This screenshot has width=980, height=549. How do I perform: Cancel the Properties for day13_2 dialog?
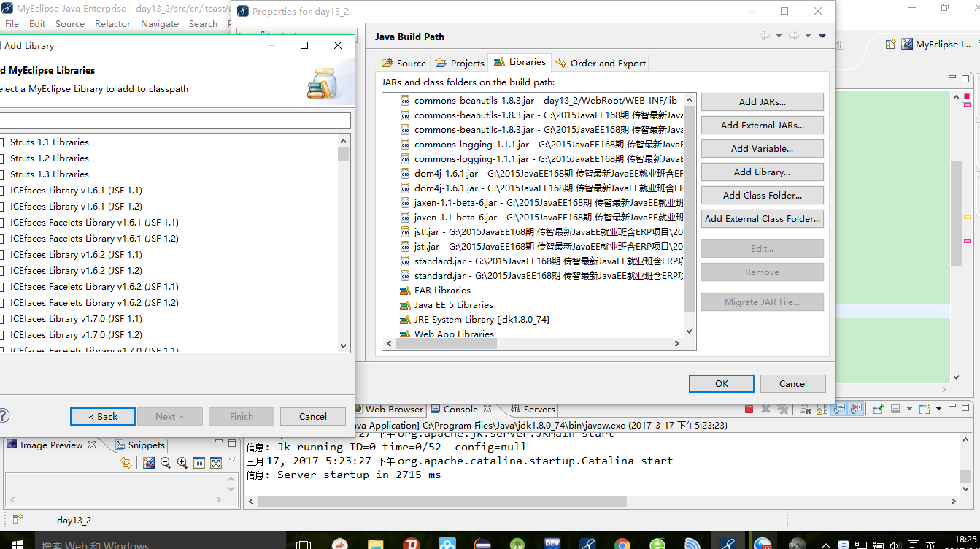792,383
